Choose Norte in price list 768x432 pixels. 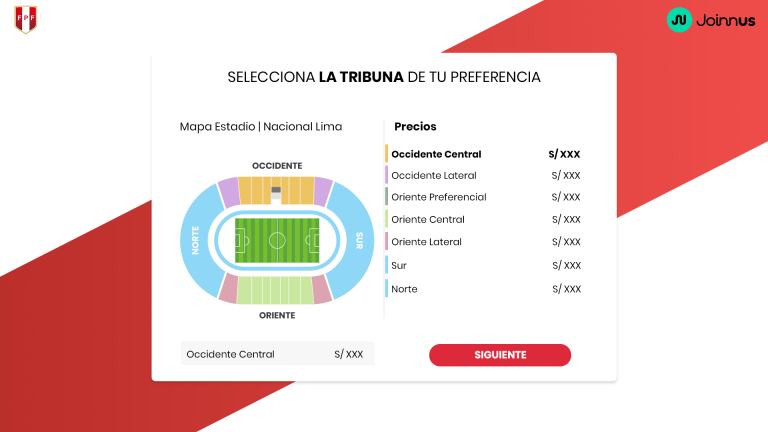404,289
